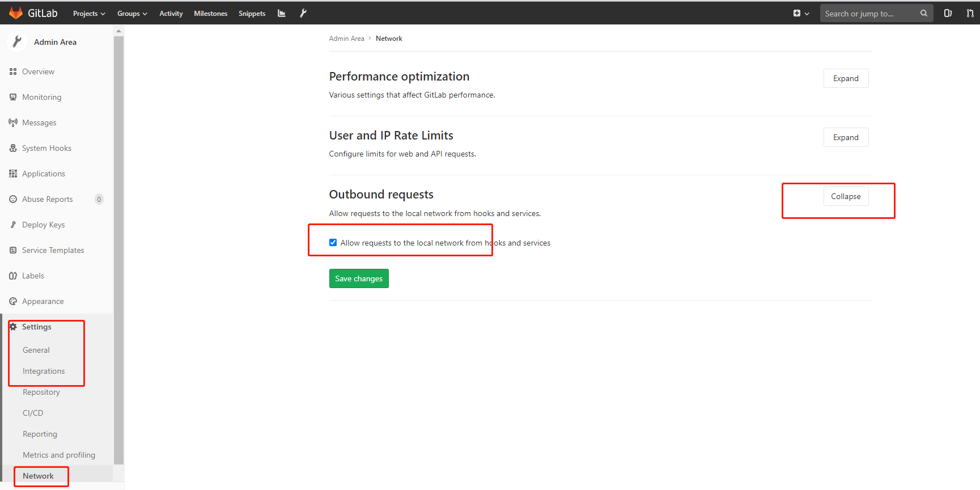Click in the Search or jump to field
980x490 pixels.
[867, 14]
